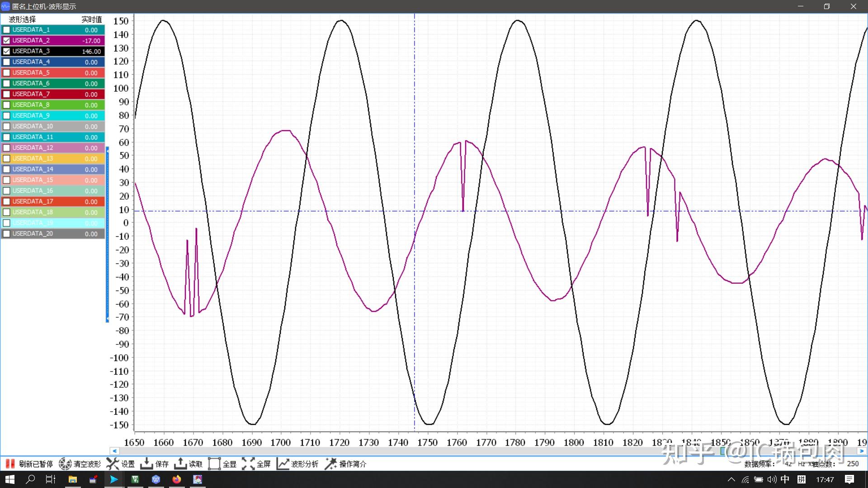Open settings (设置) wrench icon

(x=113, y=464)
